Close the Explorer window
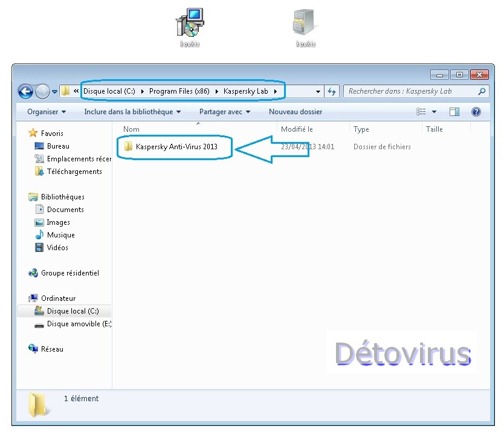 (x=479, y=75)
